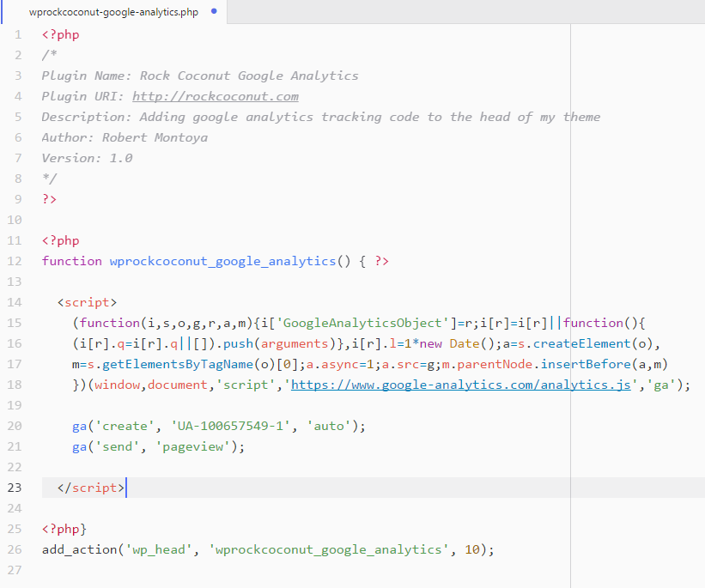Click the 'auto' string on line 20
Viewport: 705px width, 588px height.
click(328, 426)
